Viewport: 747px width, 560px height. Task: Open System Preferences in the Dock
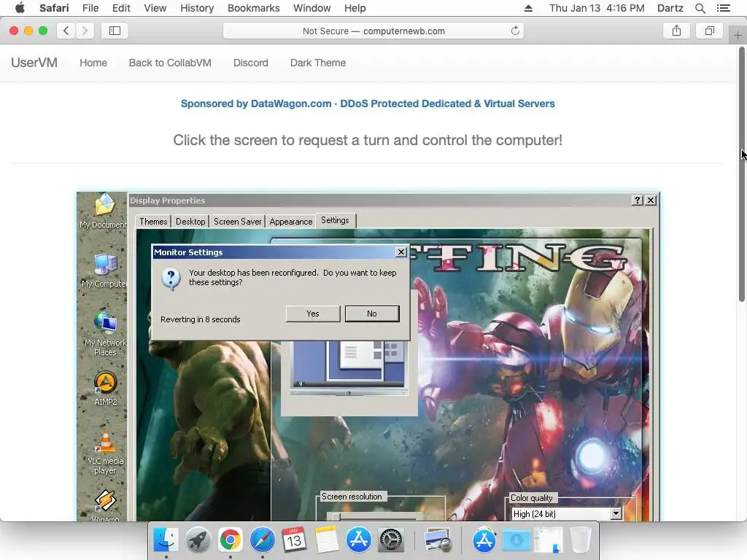(391, 540)
